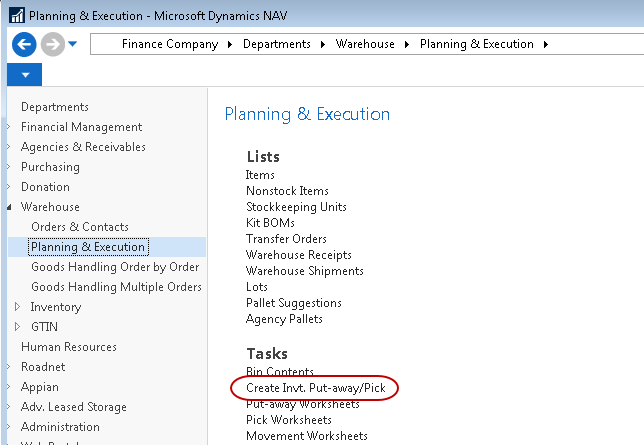Open the Transfer Orders list
Viewport: 644px width, 445px height.
286,239
